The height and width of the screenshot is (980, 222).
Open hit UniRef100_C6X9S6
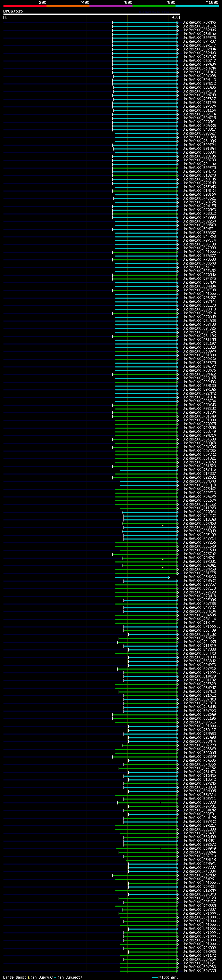click(x=199, y=952)
